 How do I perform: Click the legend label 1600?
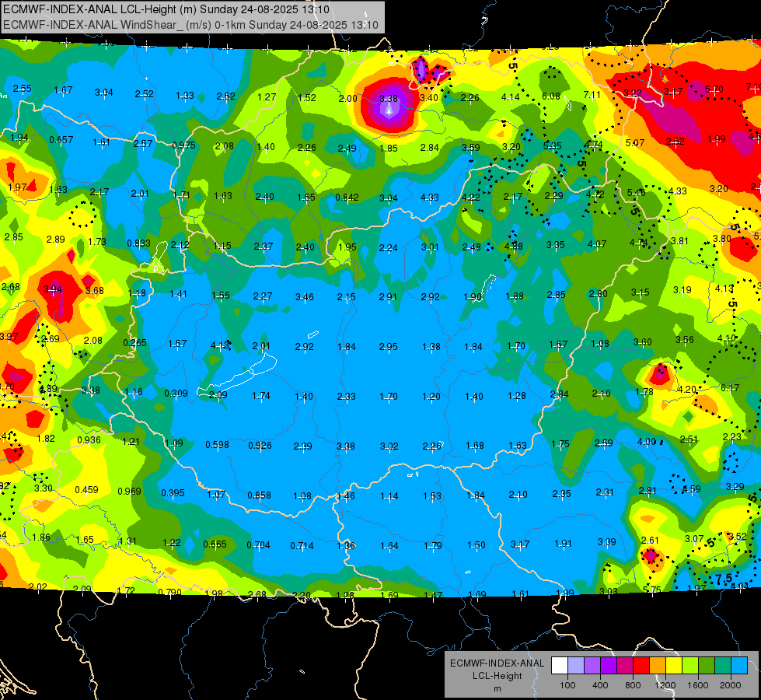(697, 685)
